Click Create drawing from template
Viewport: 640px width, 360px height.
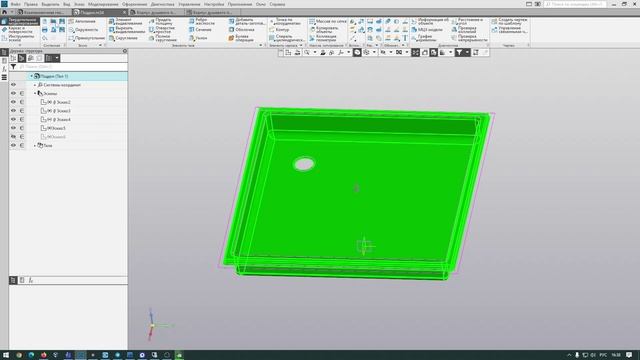[x=509, y=21]
